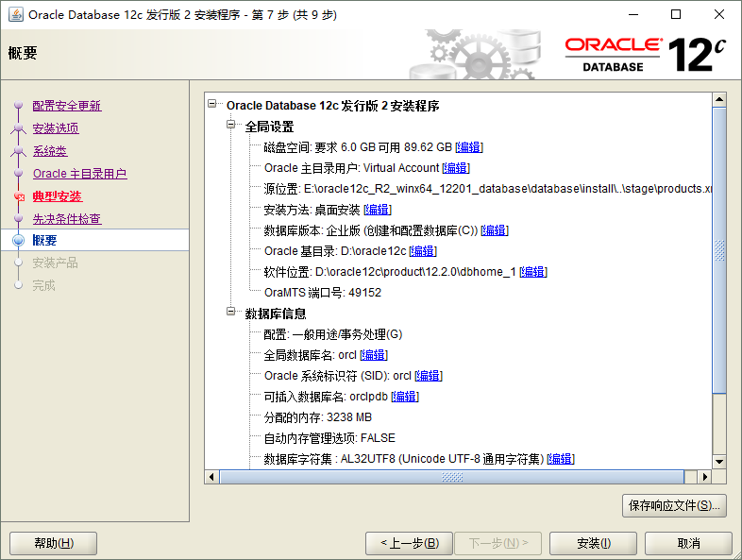This screenshot has width=742, height=560.
Task: Click 编辑 beside 安装方法 桌面安装
Action: tap(378, 210)
